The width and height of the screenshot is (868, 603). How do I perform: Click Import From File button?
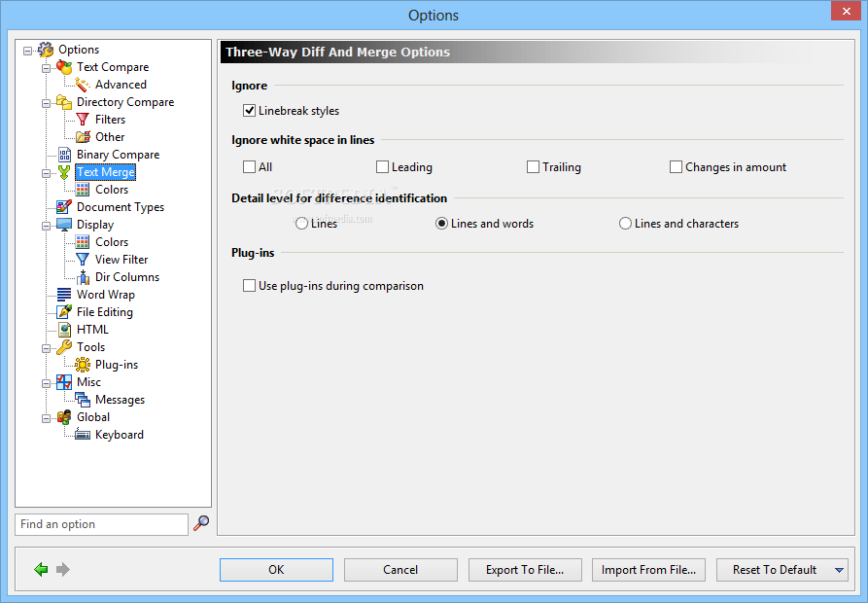(648, 570)
